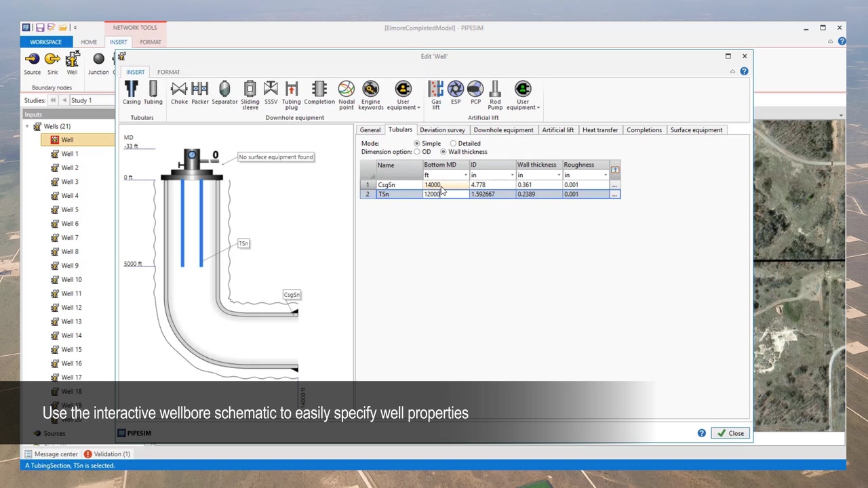
Task: Open the General tab
Action: point(370,130)
